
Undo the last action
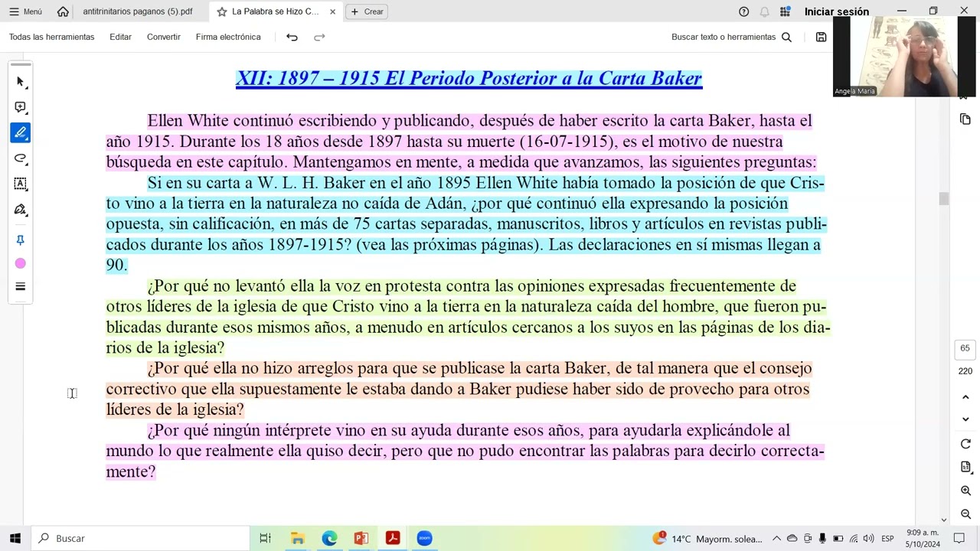pos(292,37)
